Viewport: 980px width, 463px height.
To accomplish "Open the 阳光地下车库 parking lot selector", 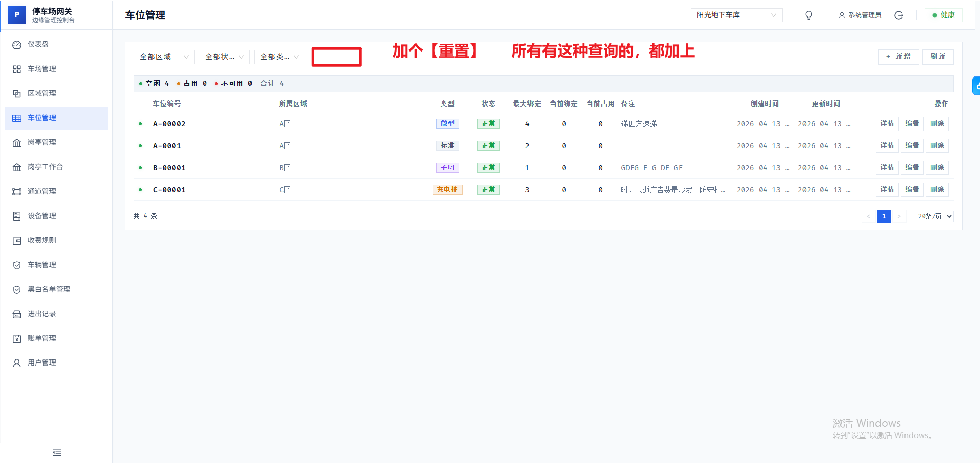I will [736, 15].
